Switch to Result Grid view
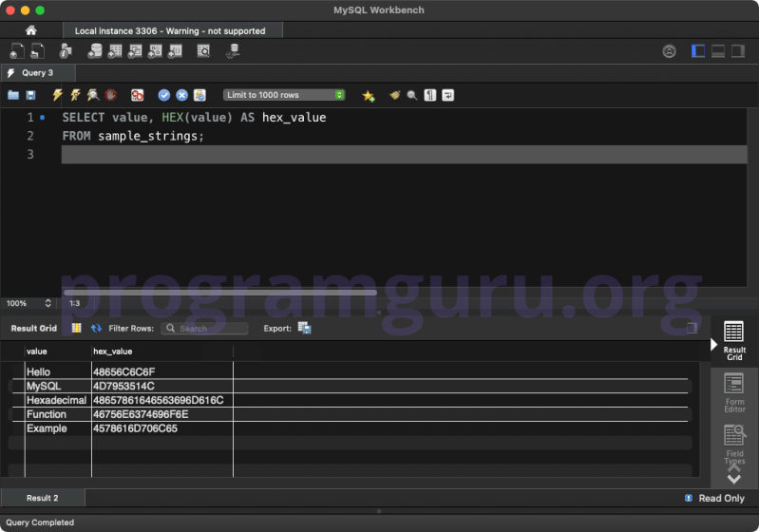Screen dimensions: 759x532 tap(734, 341)
